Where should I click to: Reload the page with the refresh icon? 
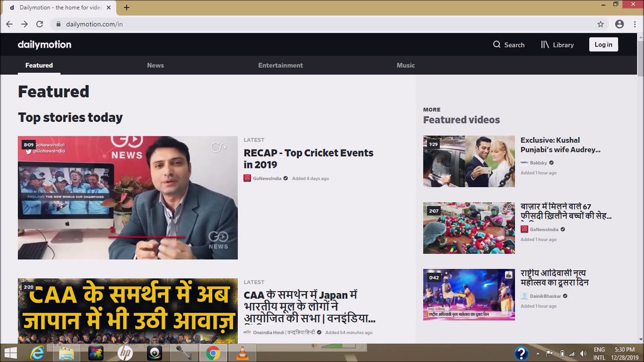[x=40, y=24]
